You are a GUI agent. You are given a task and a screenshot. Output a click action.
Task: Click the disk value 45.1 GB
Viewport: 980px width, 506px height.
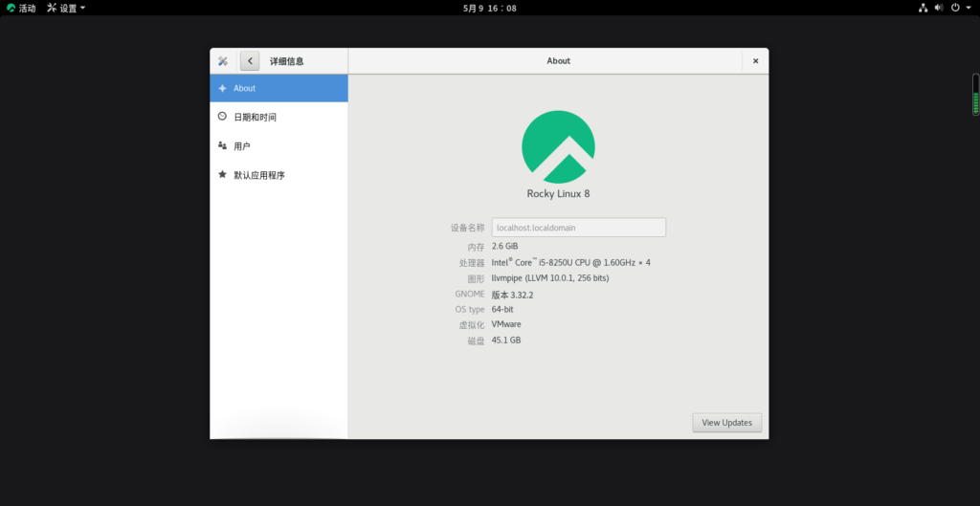coord(506,341)
